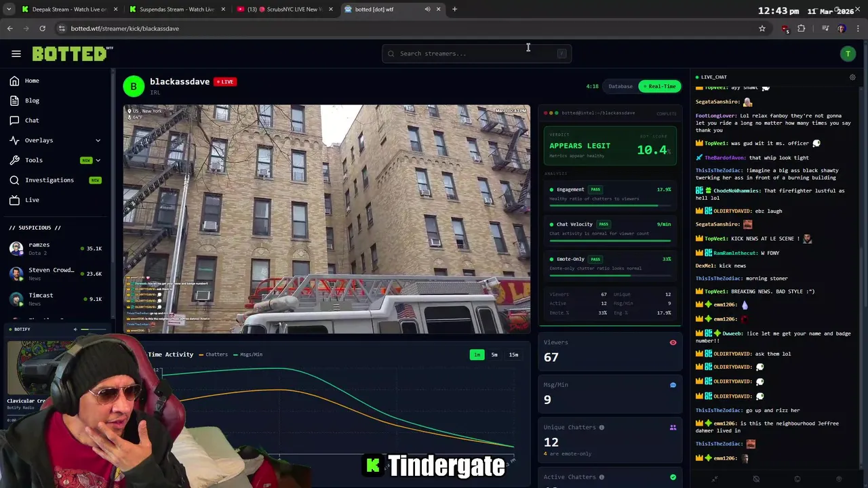
Task: Toggle the Msgs/Min legend series
Action: pos(248,354)
